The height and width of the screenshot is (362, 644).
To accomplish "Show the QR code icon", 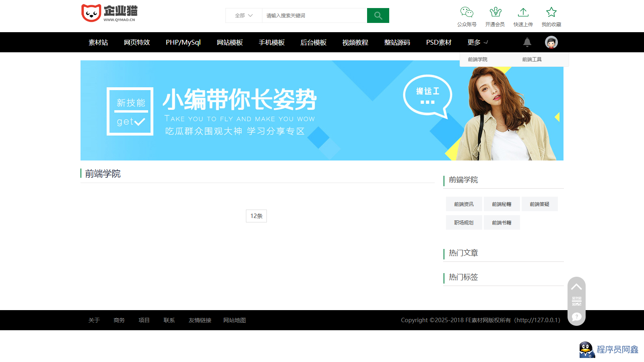I will coord(576,301).
